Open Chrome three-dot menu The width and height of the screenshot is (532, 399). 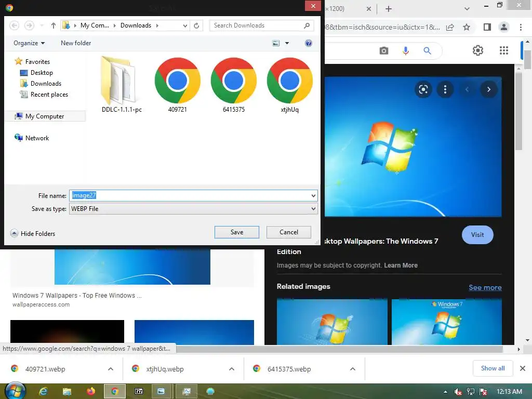521,27
